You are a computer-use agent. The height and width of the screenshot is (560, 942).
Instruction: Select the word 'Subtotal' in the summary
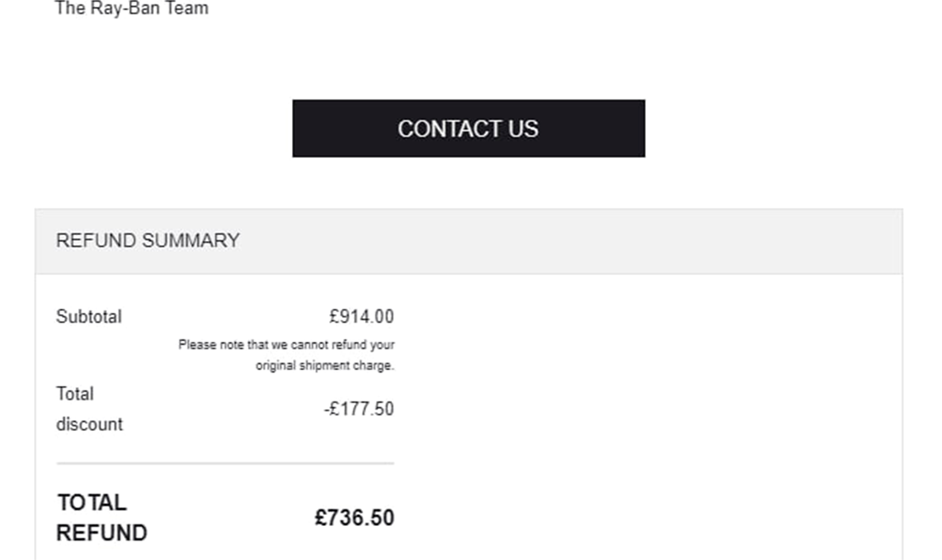click(89, 316)
